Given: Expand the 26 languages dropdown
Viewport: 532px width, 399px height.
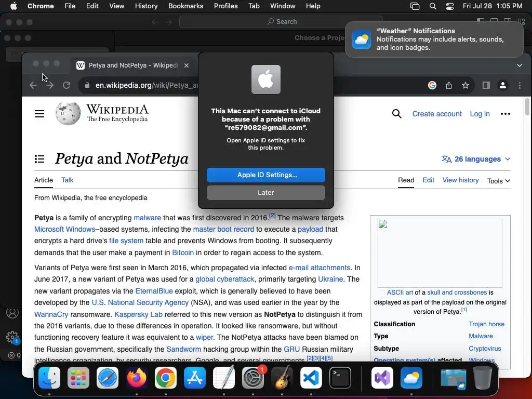Looking at the screenshot, I should click(x=476, y=159).
